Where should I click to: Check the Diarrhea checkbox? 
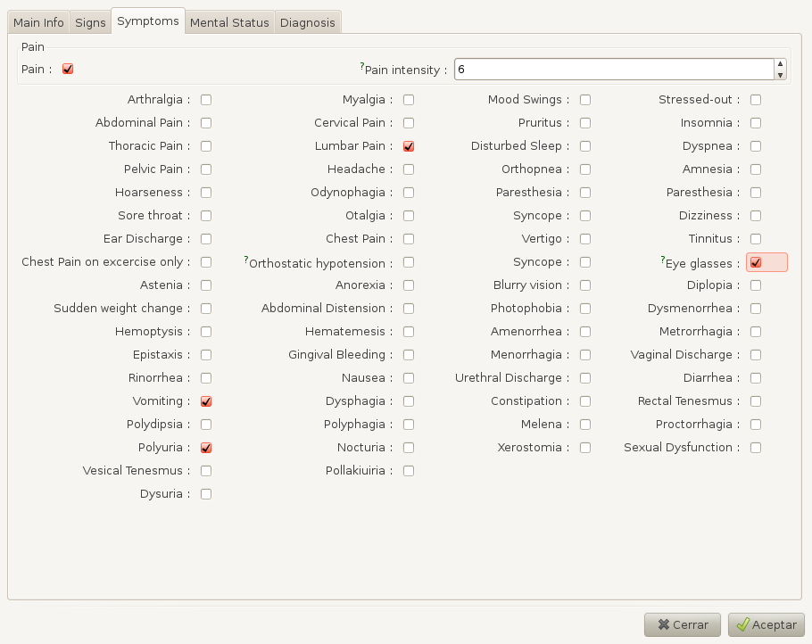click(x=756, y=378)
